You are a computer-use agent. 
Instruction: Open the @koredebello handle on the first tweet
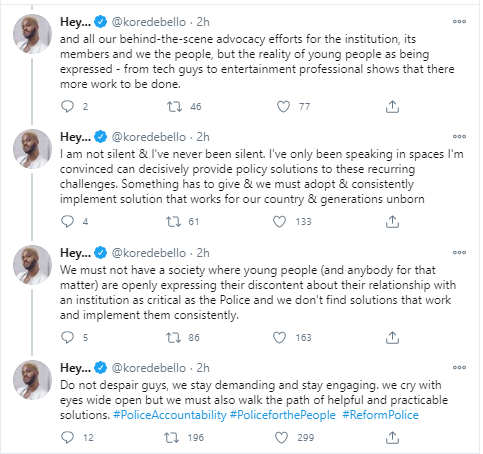[149, 22]
